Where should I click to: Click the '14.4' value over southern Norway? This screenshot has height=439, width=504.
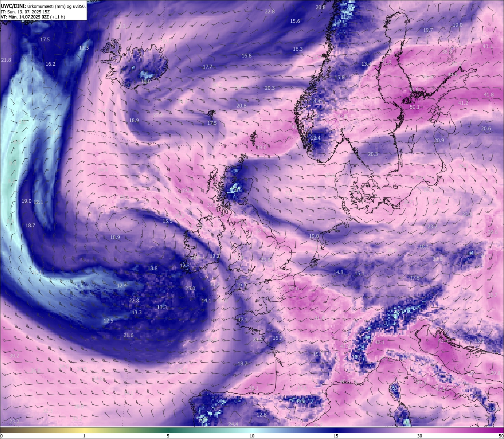point(315,102)
